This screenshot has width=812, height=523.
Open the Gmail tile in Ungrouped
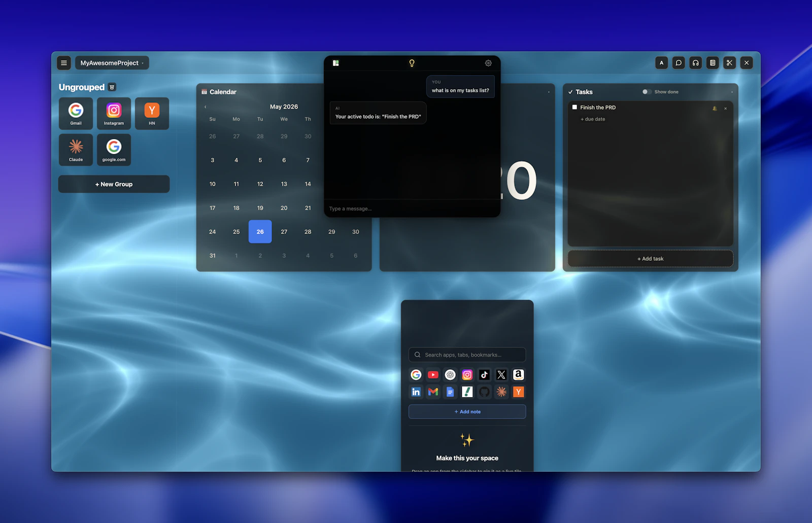[x=76, y=114]
